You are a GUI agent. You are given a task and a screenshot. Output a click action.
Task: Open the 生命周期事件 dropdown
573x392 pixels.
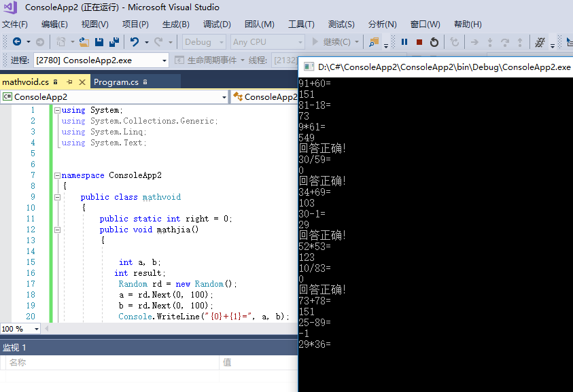pos(242,60)
